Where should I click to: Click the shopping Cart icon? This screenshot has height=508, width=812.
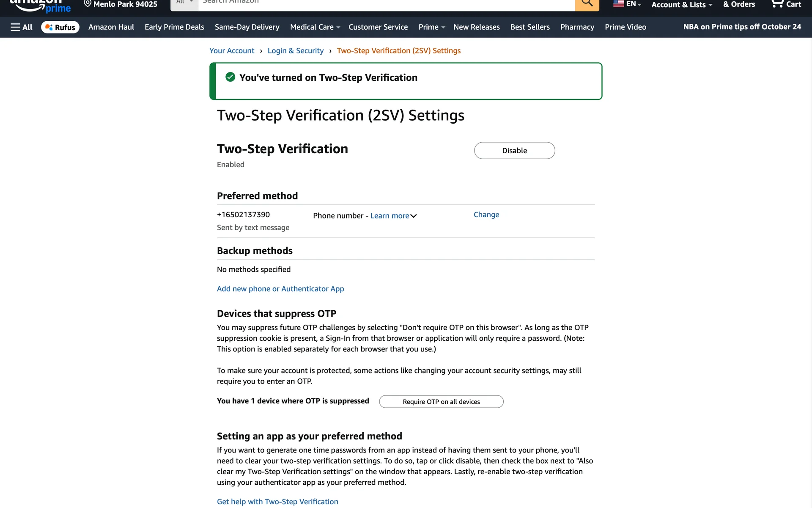(x=777, y=4)
